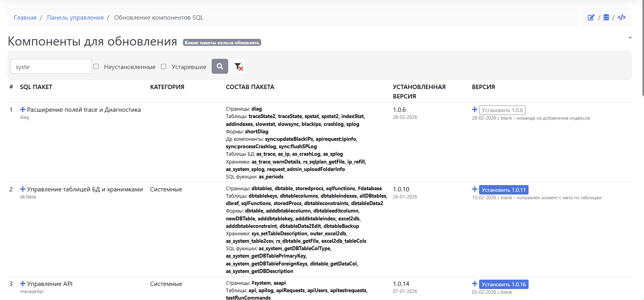Click the Установить 1.0.11 button
The image size is (644, 300).
503,190
